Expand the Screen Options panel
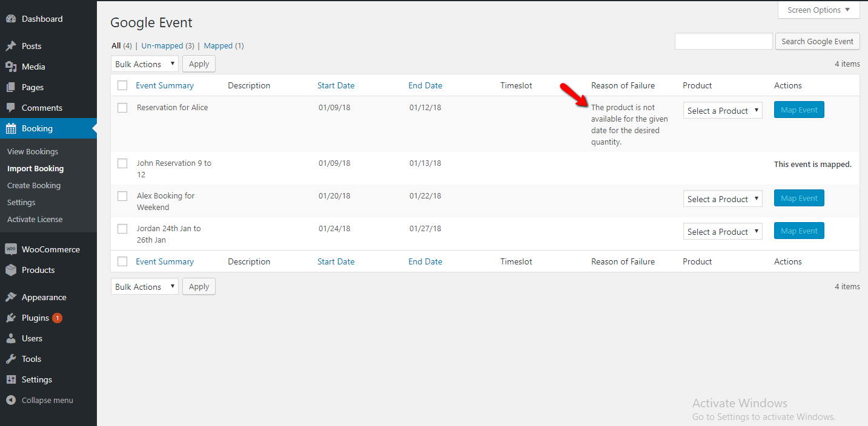The height and width of the screenshot is (426, 868). pyautogui.click(x=818, y=10)
